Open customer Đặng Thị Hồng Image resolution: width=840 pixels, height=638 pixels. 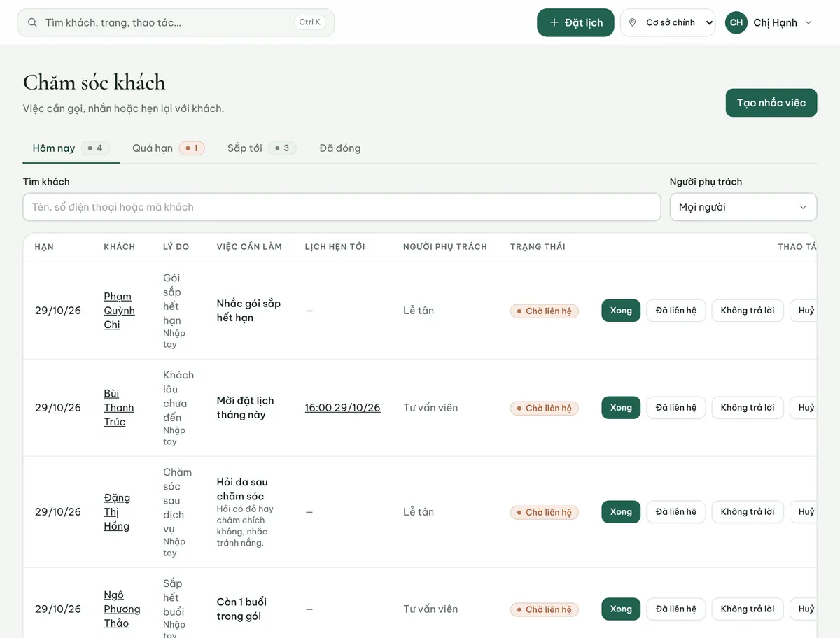(117, 512)
